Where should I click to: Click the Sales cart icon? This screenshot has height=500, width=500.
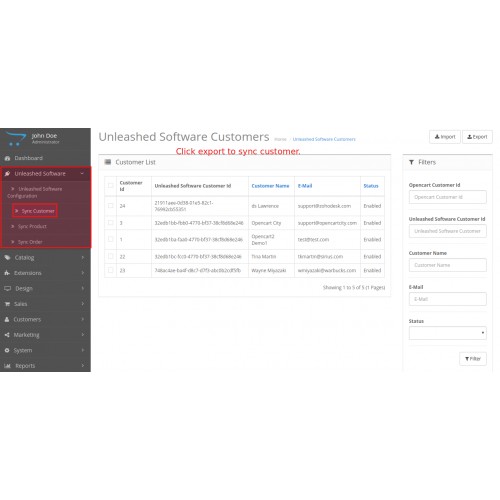tap(7, 304)
